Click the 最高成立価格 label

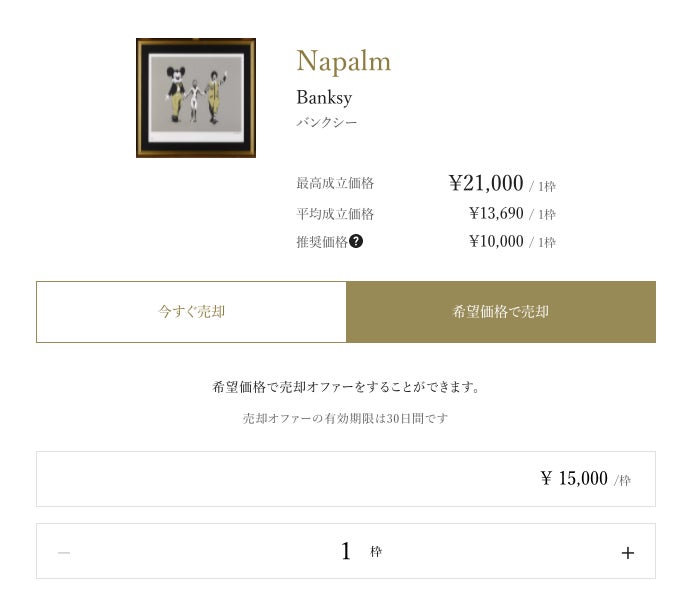click(335, 184)
